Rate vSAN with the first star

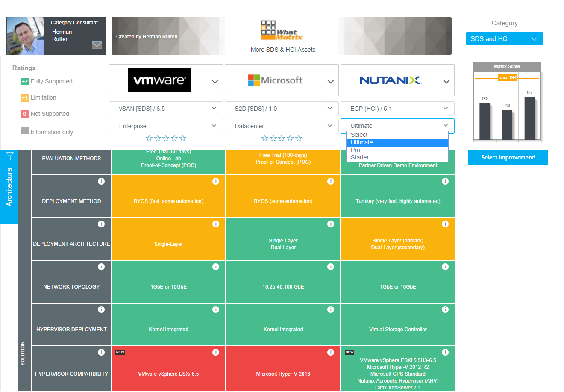(x=149, y=138)
